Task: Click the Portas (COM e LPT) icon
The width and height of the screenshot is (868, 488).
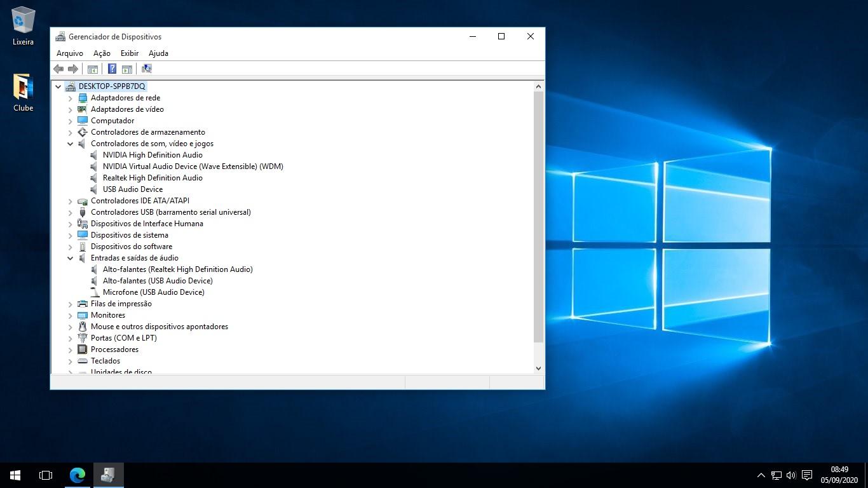Action: [83, 338]
